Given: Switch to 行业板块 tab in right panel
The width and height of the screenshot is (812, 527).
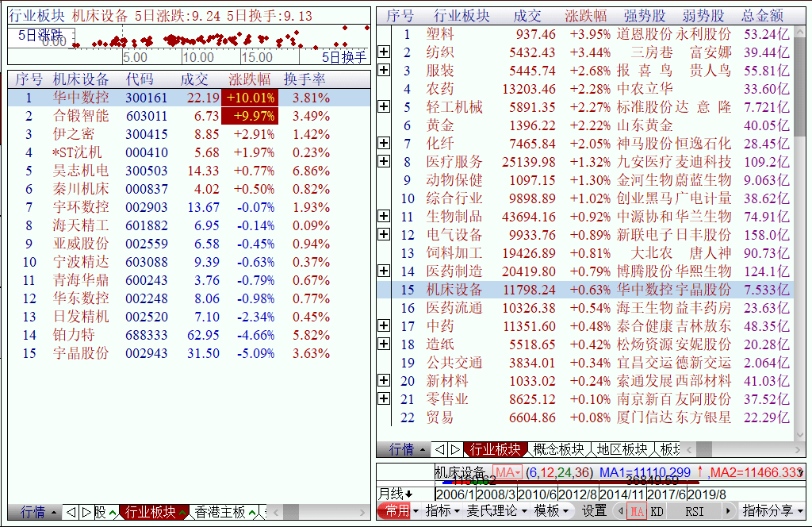Looking at the screenshot, I should click(x=495, y=448).
